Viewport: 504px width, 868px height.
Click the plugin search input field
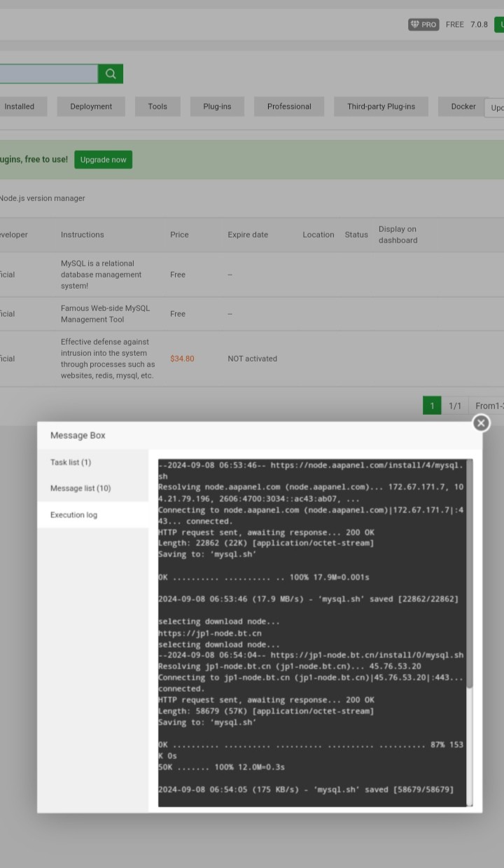coord(48,74)
